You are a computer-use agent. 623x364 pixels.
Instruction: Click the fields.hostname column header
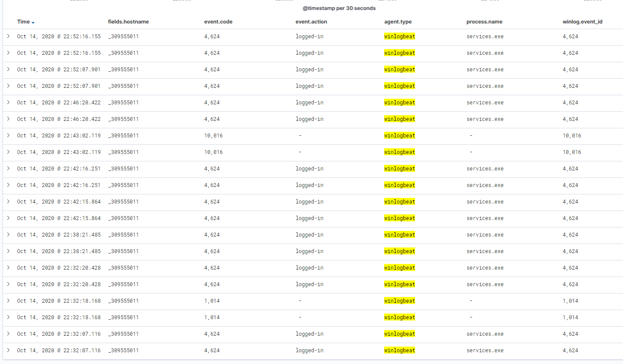point(129,21)
